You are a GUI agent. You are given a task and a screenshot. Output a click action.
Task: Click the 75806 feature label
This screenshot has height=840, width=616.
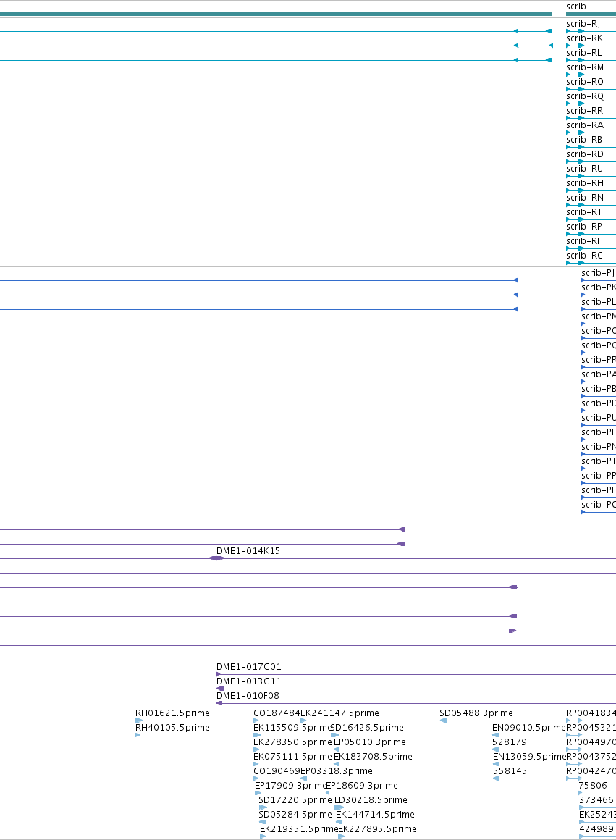(x=593, y=786)
